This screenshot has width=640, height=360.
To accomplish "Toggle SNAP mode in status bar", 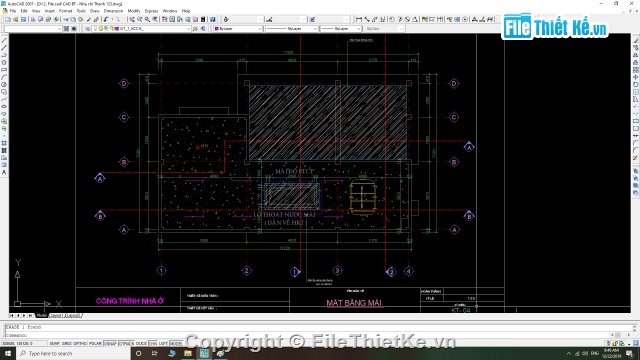I will 54,344.
